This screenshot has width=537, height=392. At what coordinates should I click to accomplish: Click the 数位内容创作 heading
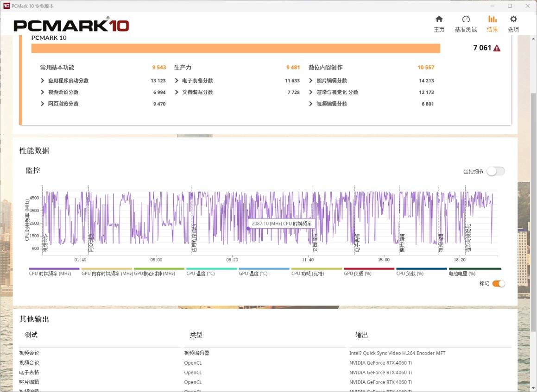pyautogui.click(x=325, y=68)
